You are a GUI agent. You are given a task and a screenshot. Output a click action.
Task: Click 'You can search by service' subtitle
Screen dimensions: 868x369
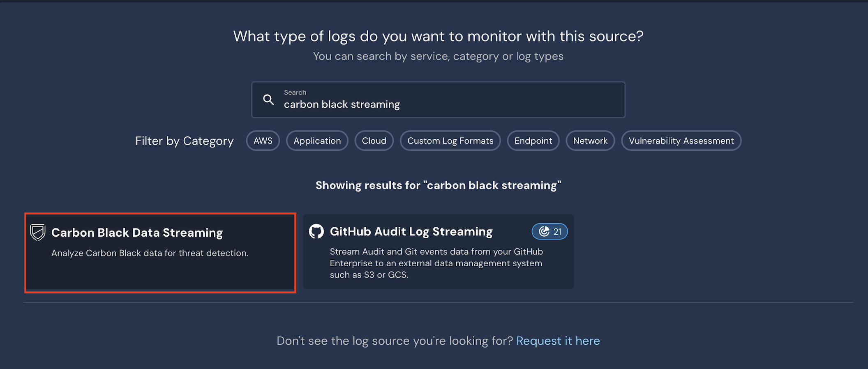438,56
